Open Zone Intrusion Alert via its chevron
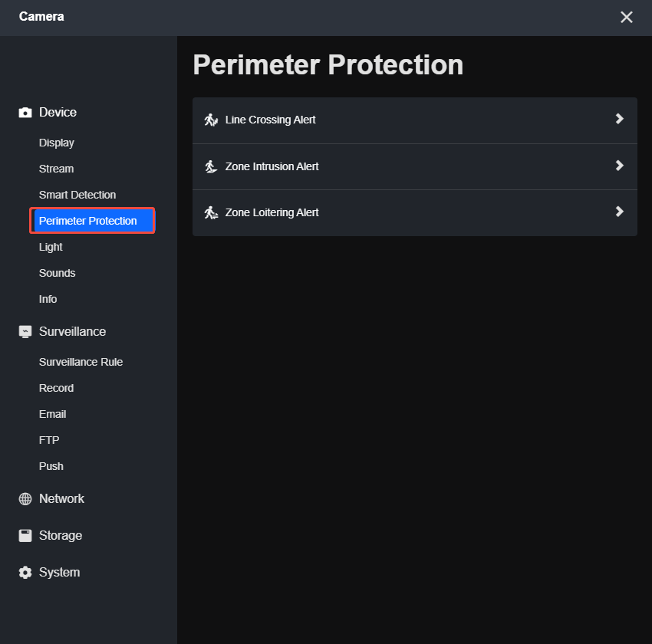The height and width of the screenshot is (644, 652). (x=620, y=166)
